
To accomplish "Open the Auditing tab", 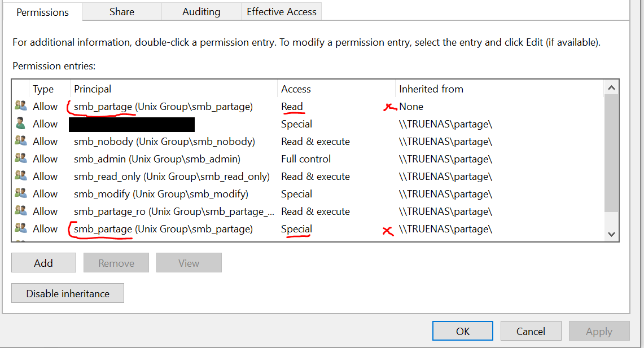I will (201, 11).
